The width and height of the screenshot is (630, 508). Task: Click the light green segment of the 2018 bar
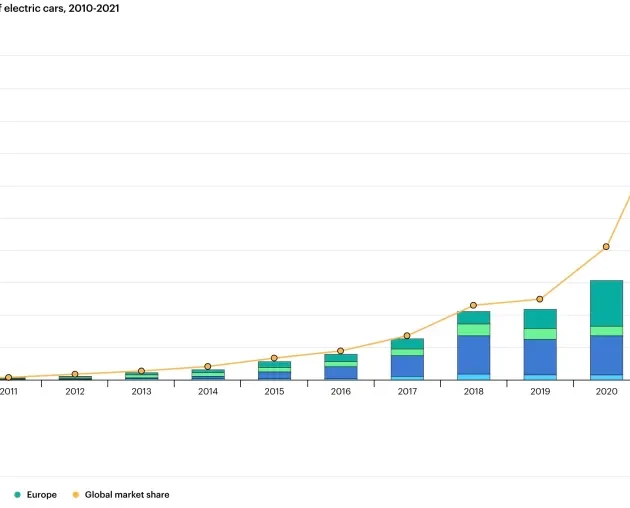pyautogui.click(x=474, y=330)
